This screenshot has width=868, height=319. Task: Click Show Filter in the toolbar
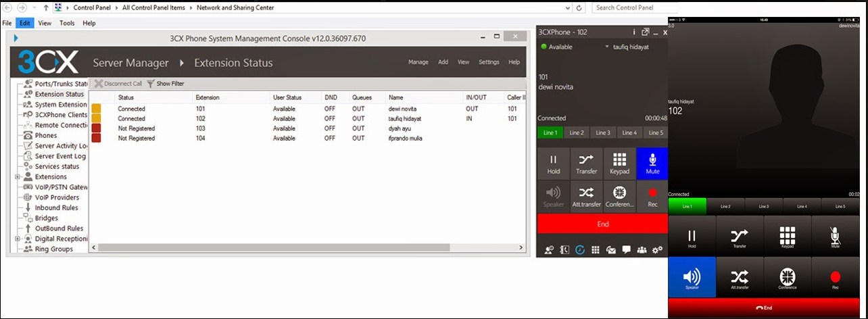(166, 84)
